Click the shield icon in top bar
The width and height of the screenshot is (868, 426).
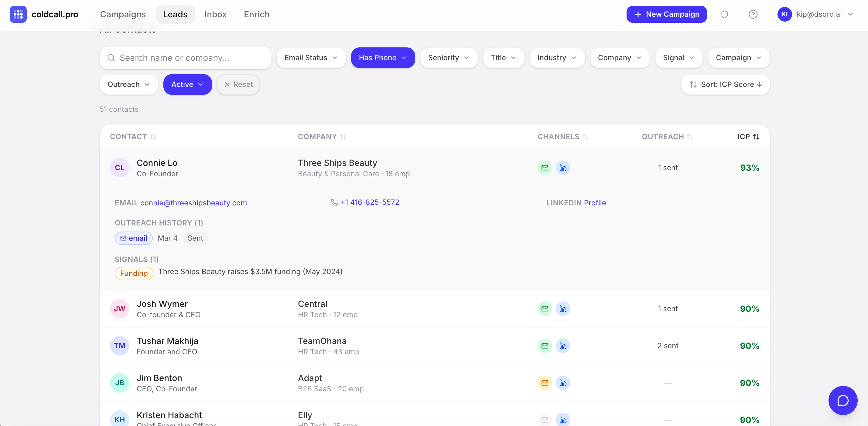pos(724,14)
